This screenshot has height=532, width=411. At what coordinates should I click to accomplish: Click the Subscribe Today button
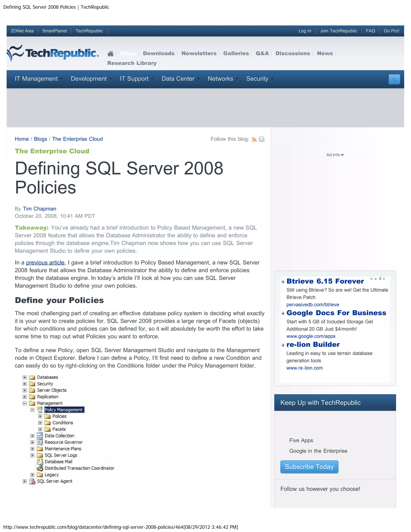(x=309, y=467)
